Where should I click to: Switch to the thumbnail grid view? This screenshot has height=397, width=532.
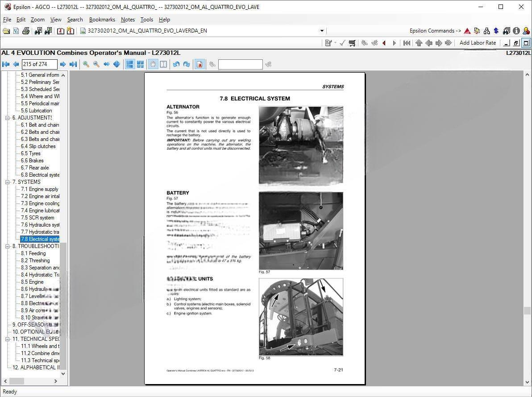click(x=140, y=64)
